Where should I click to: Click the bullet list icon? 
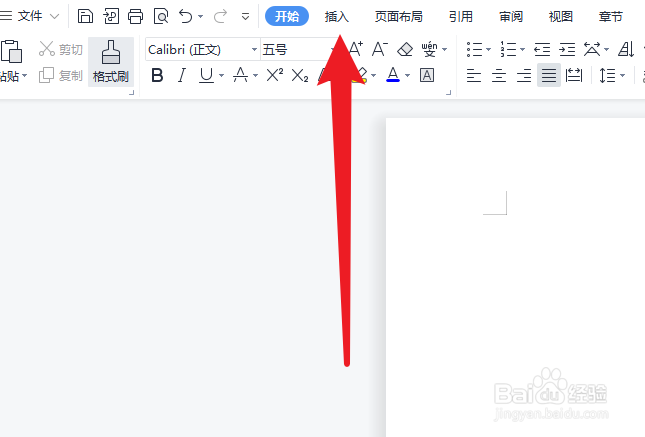(x=474, y=50)
